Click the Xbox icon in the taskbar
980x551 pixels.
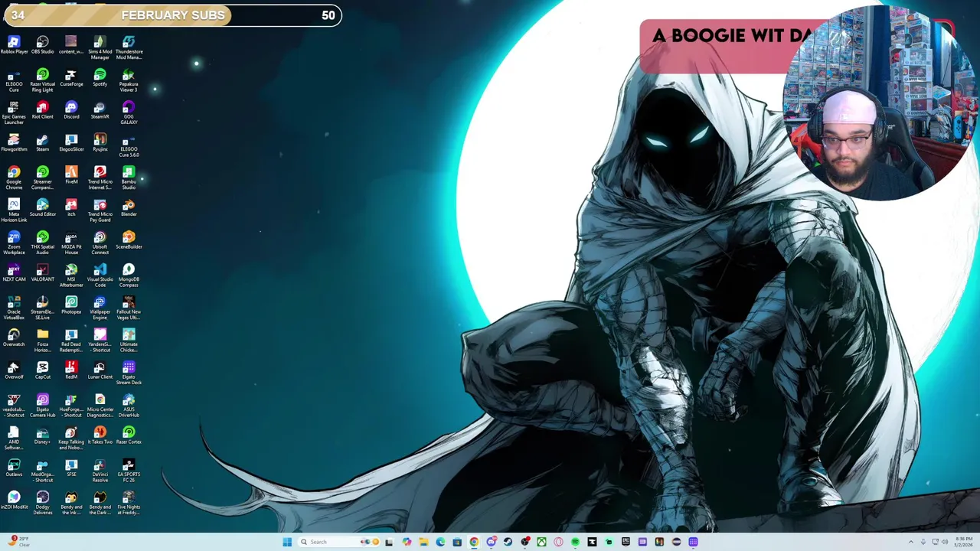tap(541, 542)
